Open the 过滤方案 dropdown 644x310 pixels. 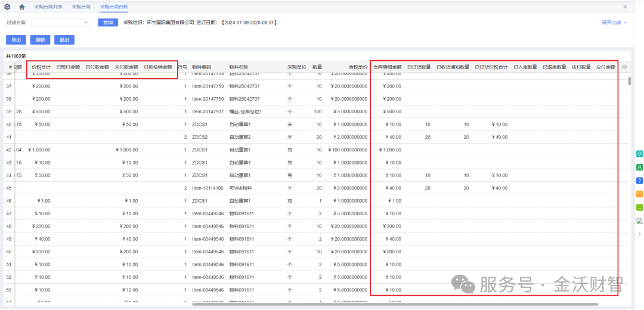(61, 23)
